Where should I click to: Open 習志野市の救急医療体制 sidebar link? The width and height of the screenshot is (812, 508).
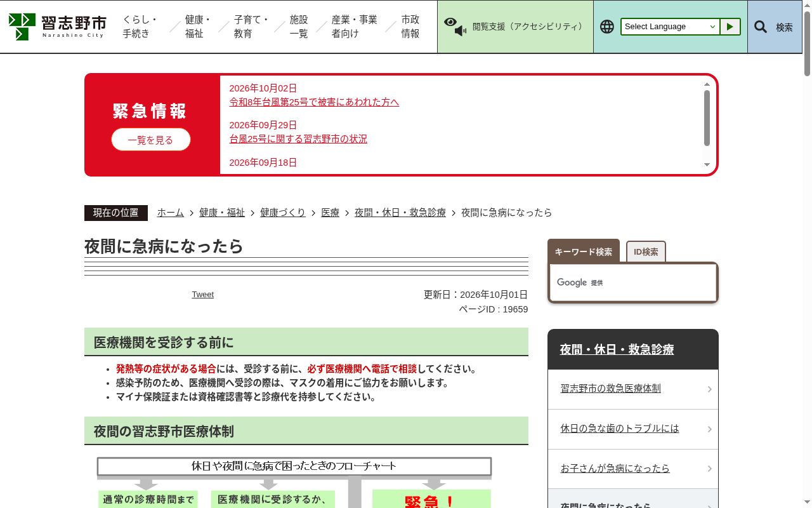(611, 389)
